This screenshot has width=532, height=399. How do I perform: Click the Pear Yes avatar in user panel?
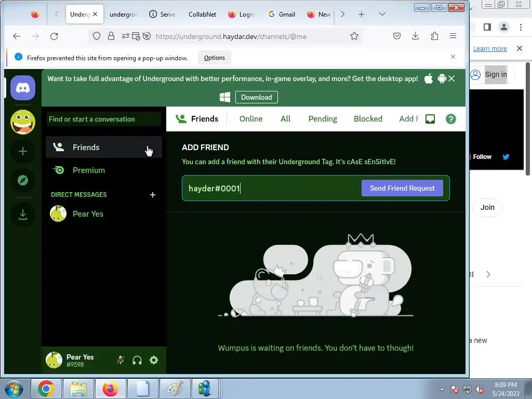[54, 360]
